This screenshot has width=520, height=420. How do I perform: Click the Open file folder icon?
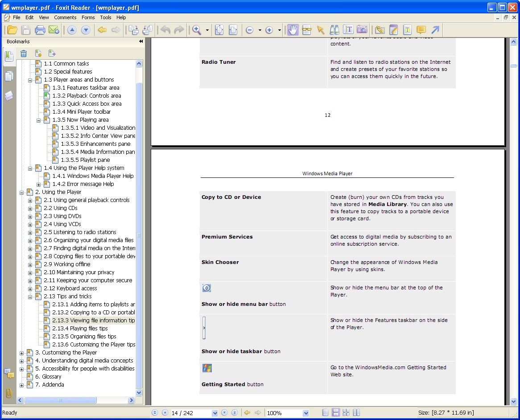coord(12,30)
